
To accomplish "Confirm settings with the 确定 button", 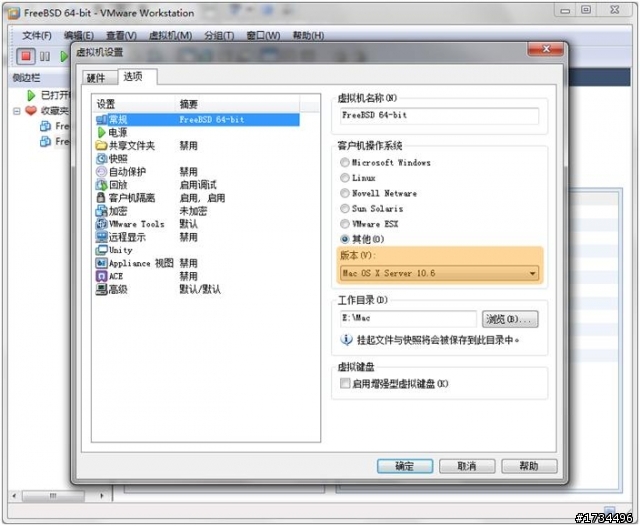I will [x=405, y=466].
